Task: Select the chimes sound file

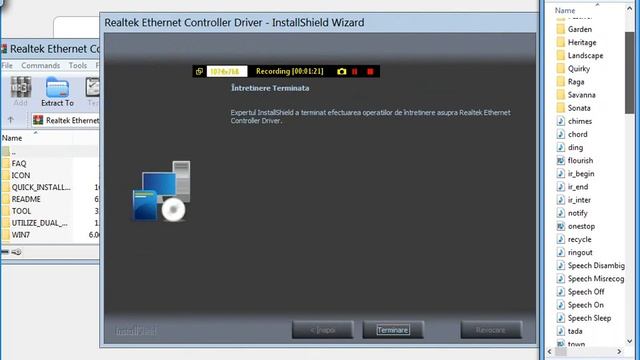Action: [580, 121]
